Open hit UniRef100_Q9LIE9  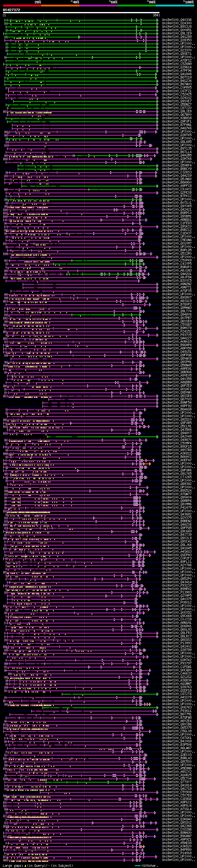coord(177,33)
